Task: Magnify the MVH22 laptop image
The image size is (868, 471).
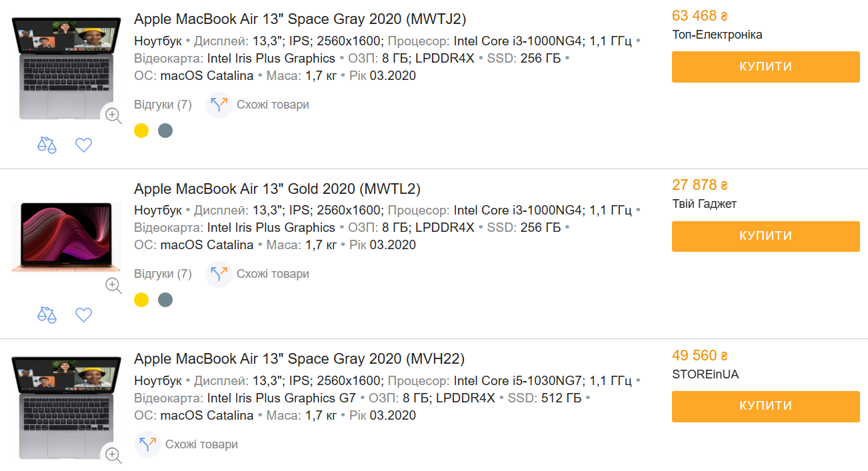Action: click(x=113, y=455)
